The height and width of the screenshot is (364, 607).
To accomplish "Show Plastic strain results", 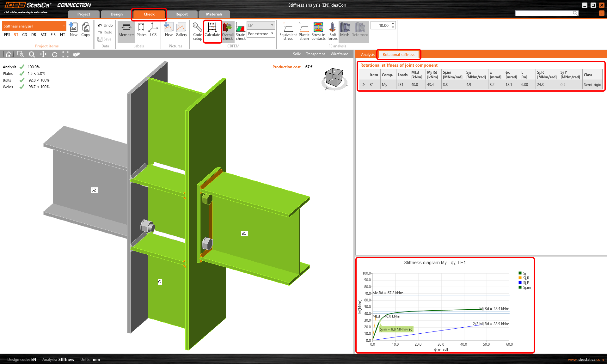I will coord(304,32).
